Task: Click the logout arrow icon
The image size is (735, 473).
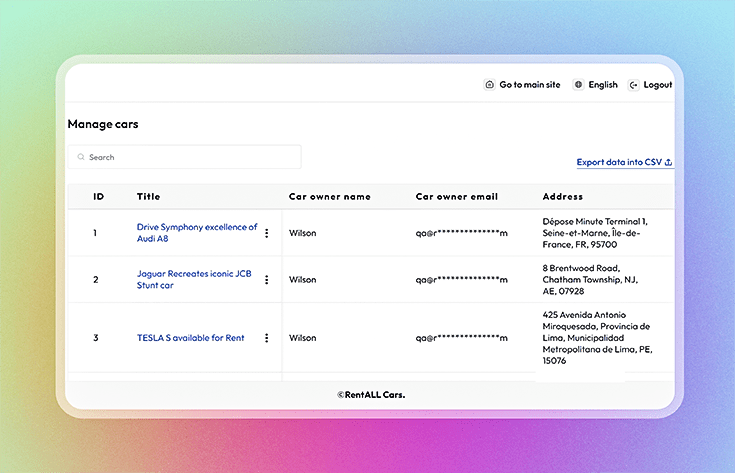Action: tap(633, 85)
